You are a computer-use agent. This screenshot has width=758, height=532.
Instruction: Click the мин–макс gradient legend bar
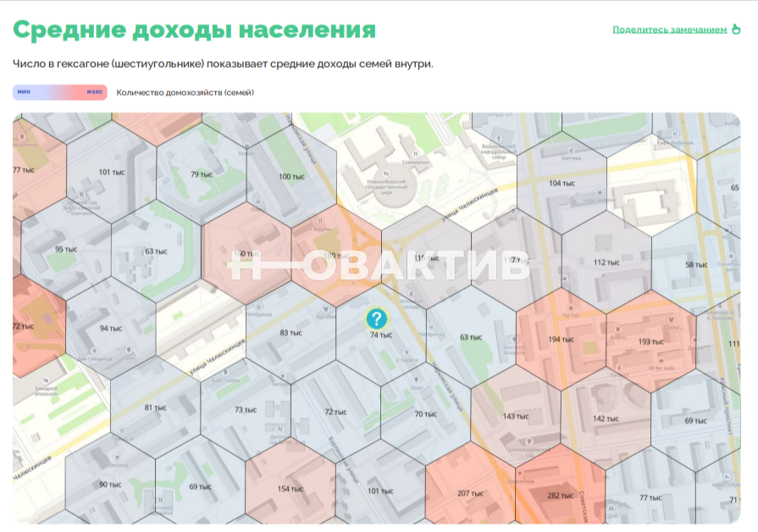click(59, 92)
